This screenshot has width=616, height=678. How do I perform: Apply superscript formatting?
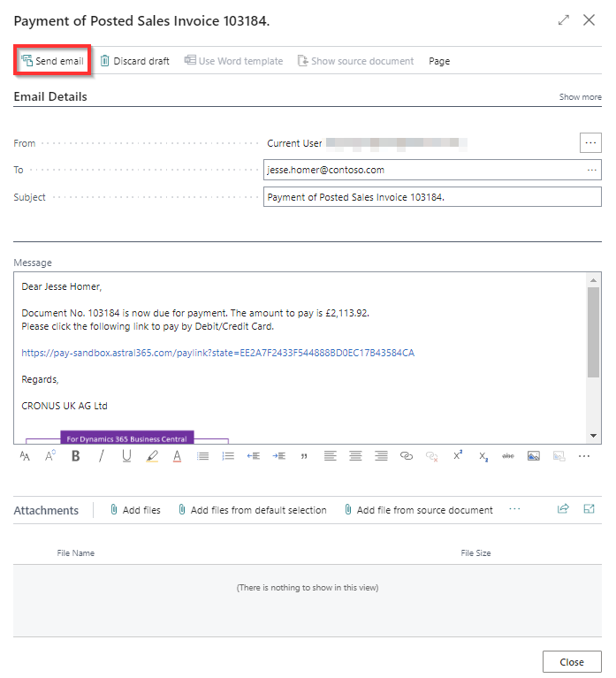(458, 456)
